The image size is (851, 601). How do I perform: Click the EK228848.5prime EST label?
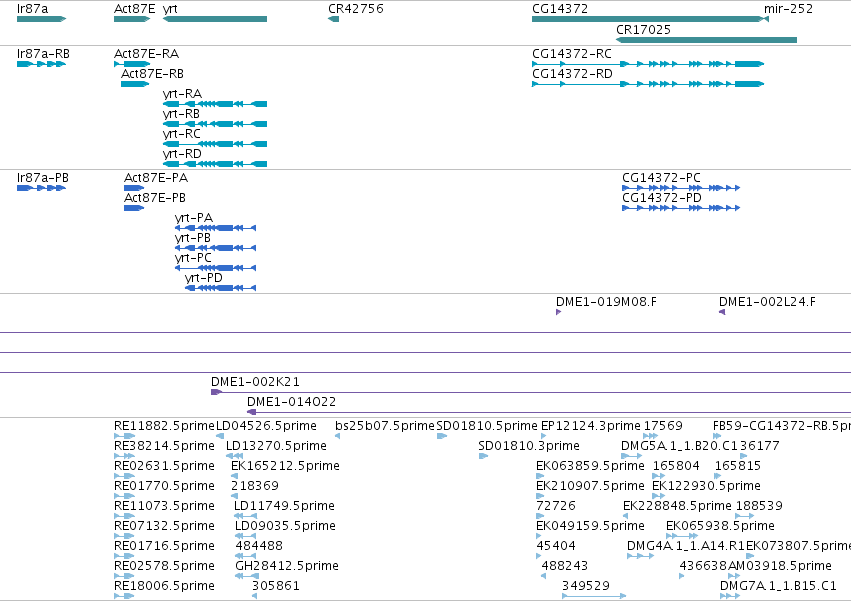(x=677, y=507)
